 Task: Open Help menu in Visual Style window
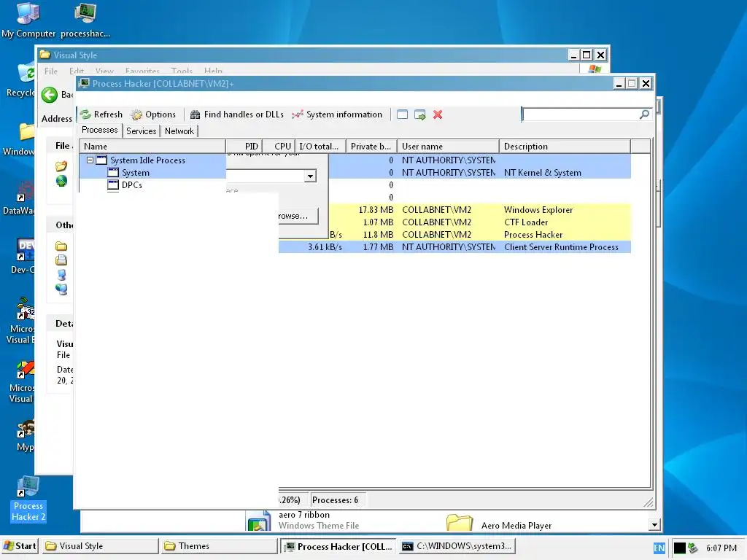(x=213, y=71)
